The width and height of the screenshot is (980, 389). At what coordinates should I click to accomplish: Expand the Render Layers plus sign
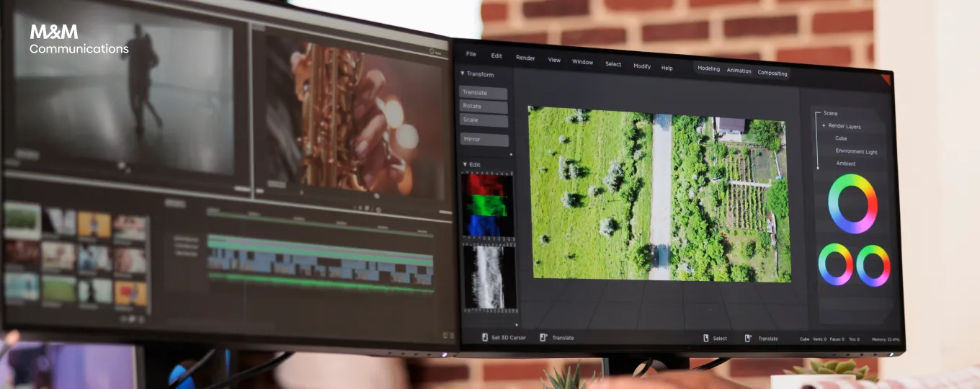pos(824,126)
